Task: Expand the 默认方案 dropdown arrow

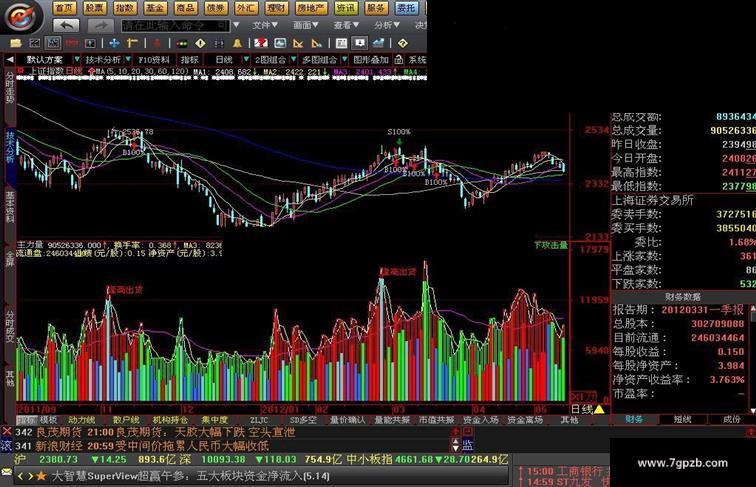Action: pyautogui.click(x=77, y=60)
